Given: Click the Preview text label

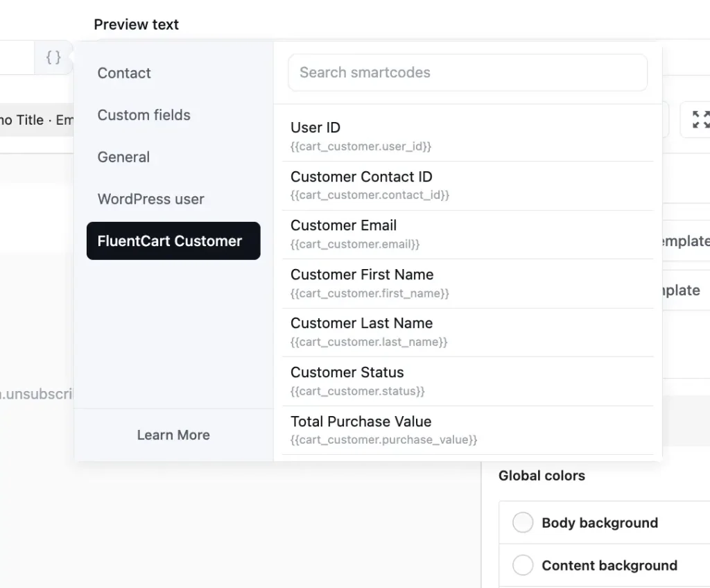Looking at the screenshot, I should 137,24.
